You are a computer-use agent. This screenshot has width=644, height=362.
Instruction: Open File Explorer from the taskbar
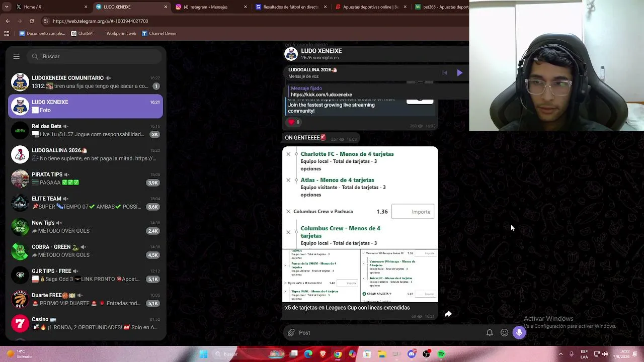coord(382,354)
